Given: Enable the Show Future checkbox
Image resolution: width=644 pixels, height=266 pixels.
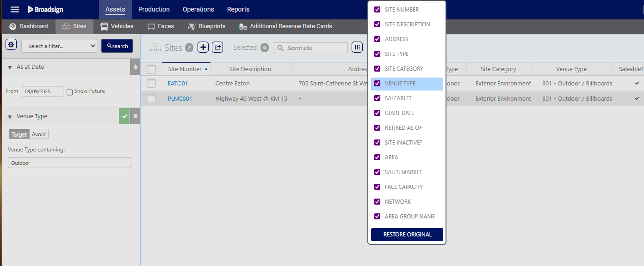Looking at the screenshot, I should (69, 92).
